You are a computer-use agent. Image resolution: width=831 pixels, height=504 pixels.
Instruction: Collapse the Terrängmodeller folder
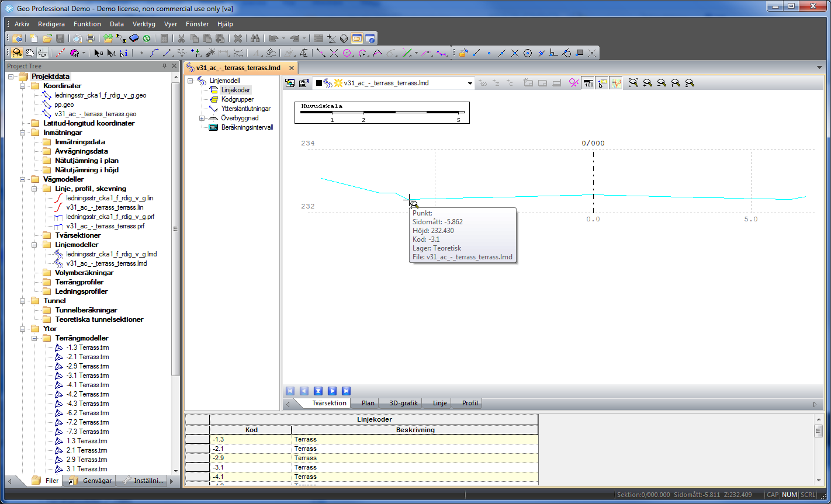tap(34, 338)
